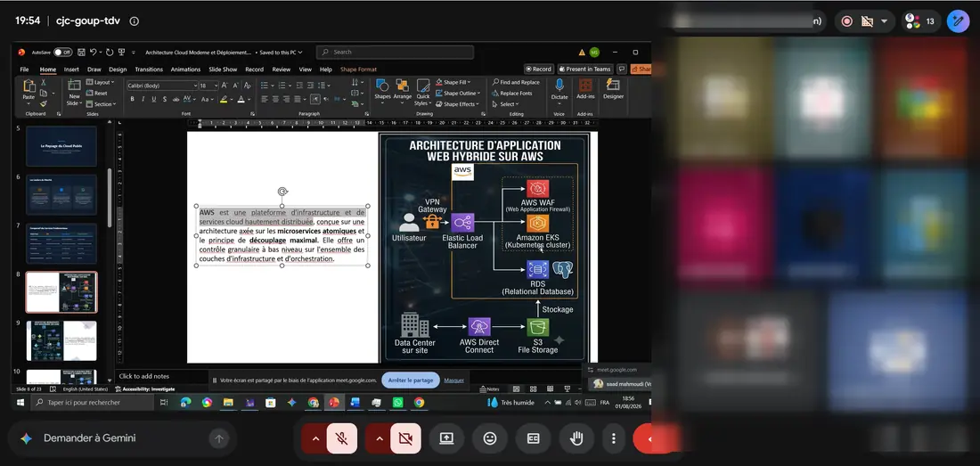
Task: Show the participants count button
Action: [921, 21]
